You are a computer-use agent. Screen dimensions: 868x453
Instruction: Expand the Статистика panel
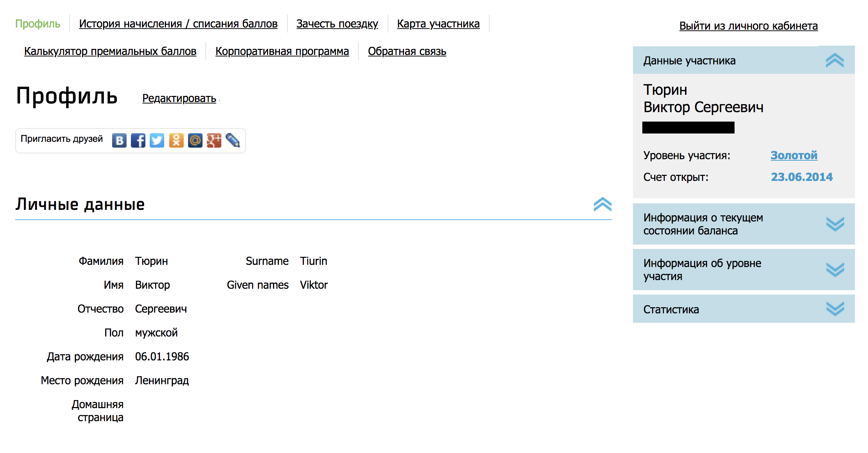pos(835,309)
